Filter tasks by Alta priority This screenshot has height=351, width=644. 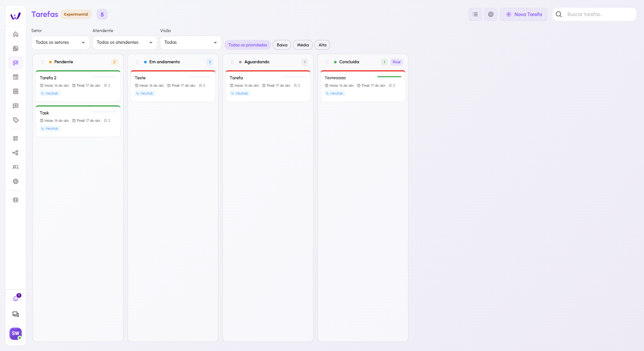click(x=322, y=45)
